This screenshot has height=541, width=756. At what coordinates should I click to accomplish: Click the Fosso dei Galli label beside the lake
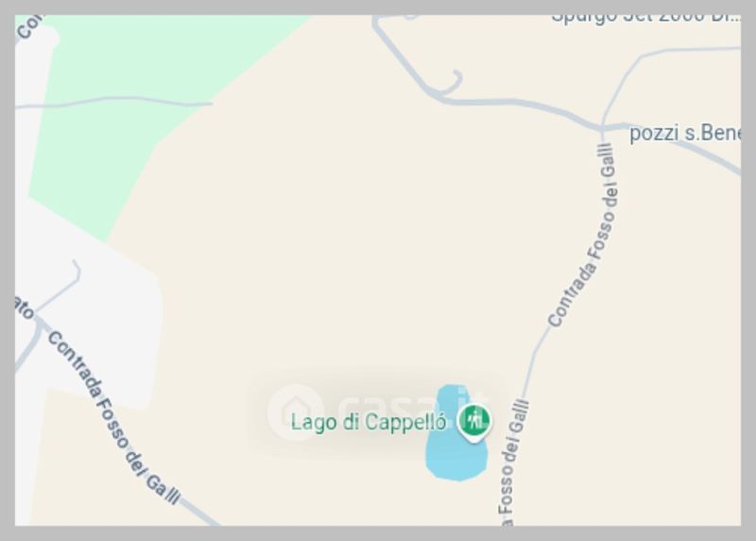(x=513, y=462)
